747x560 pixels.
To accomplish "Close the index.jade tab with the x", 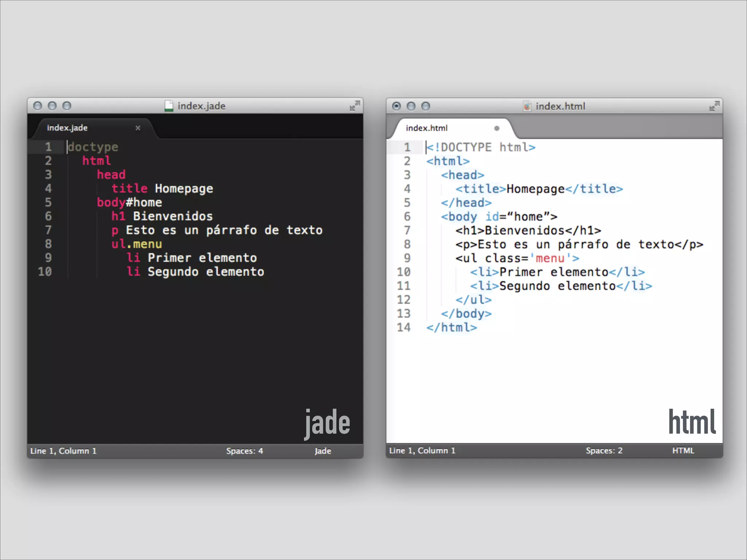I will (x=138, y=128).
